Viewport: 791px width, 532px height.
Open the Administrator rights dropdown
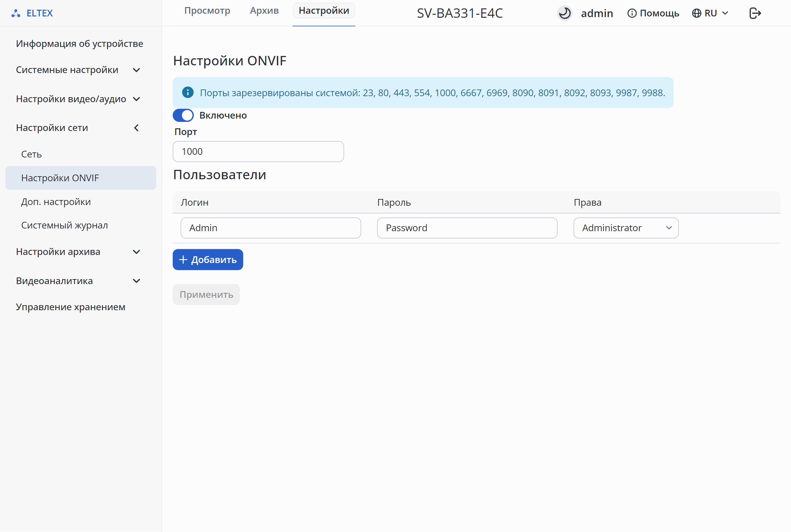[x=626, y=228]
